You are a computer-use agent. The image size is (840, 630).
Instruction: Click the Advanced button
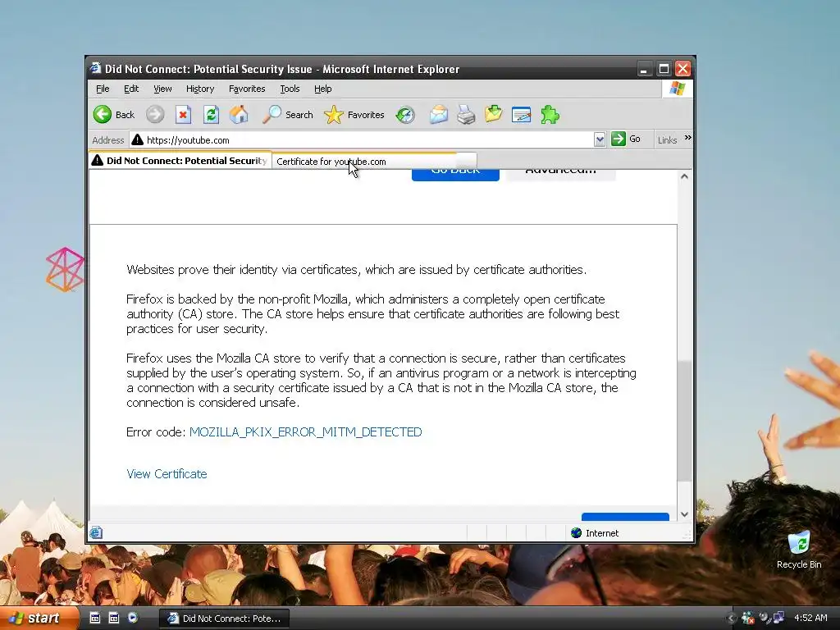(x=560, y=175)
